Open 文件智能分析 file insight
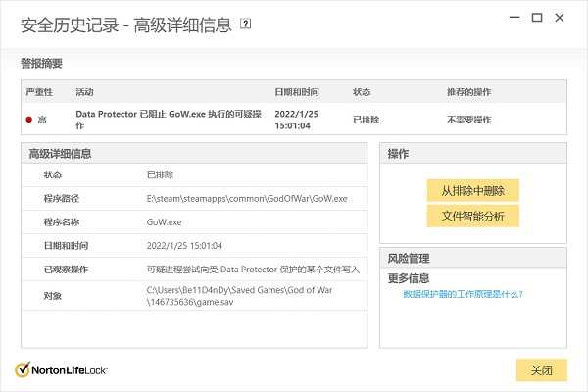588x392 pixels. (x=473, y=216)
